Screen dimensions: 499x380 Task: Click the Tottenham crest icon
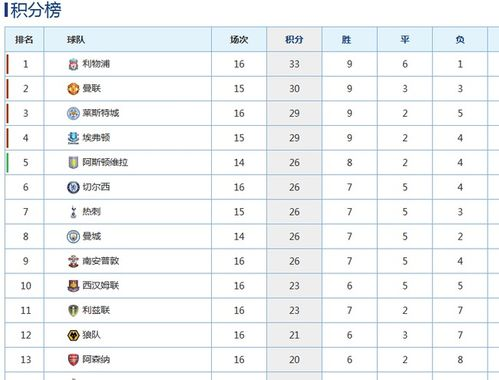coord(74,212)
